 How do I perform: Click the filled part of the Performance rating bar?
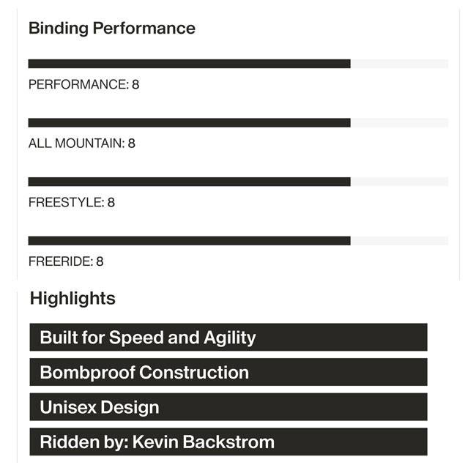click(x=189, y=64)
